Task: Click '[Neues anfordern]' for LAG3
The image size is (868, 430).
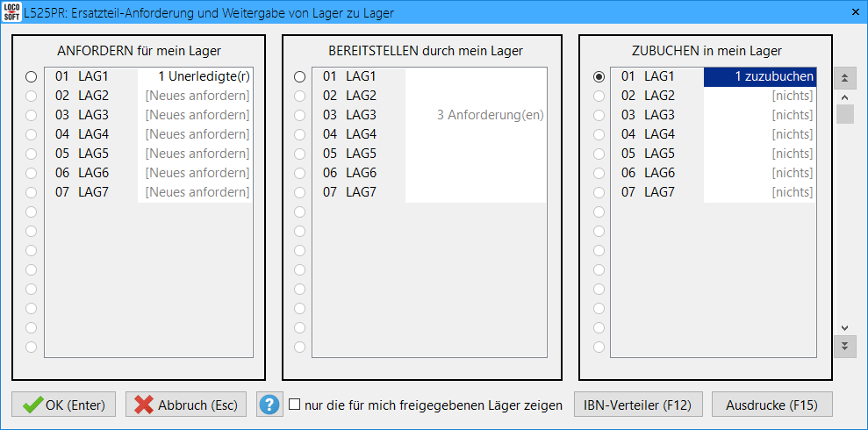Action: [197, 116]
